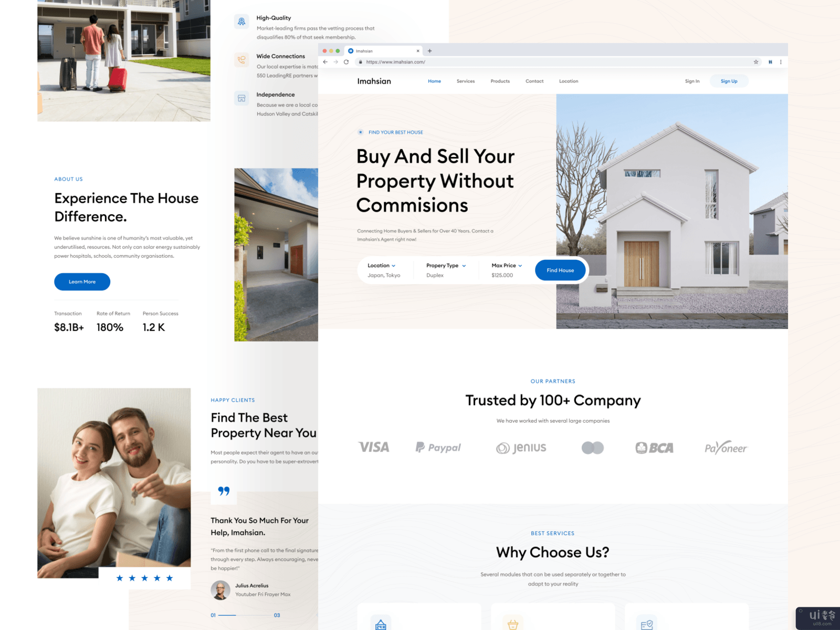Click the Learn More button
The width and height of the screenshot is (840, 630).
(82, 282)
